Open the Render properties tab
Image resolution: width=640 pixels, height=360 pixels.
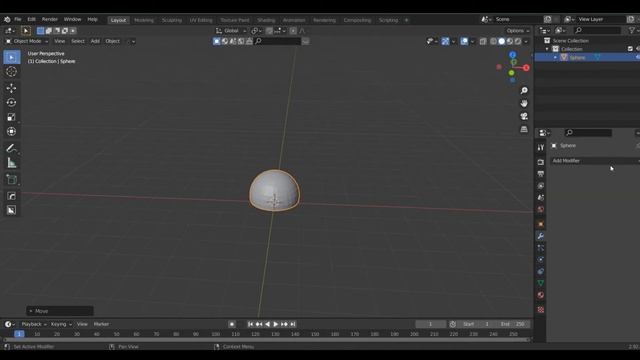[x=540, y=162]
